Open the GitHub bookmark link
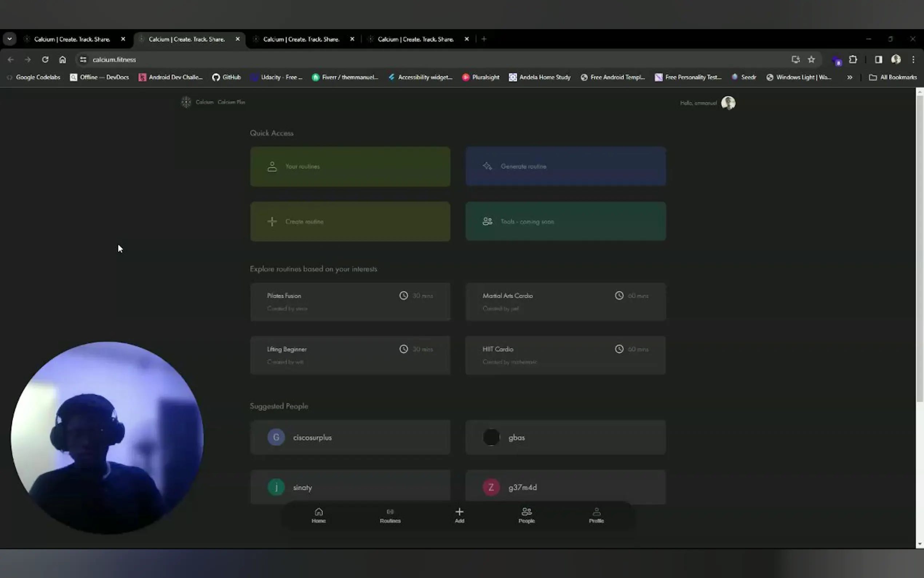This screenshot has width=924, height=578. 227,77
